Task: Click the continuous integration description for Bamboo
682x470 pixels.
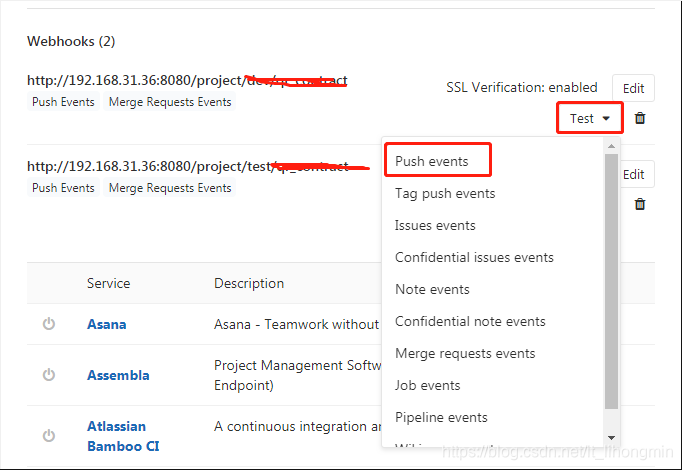Action: 297,427
